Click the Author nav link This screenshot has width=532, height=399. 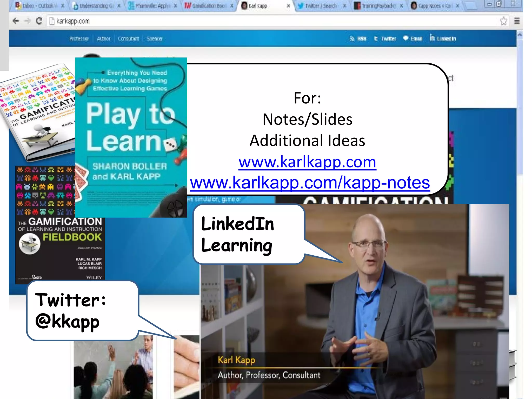[104, 39]
